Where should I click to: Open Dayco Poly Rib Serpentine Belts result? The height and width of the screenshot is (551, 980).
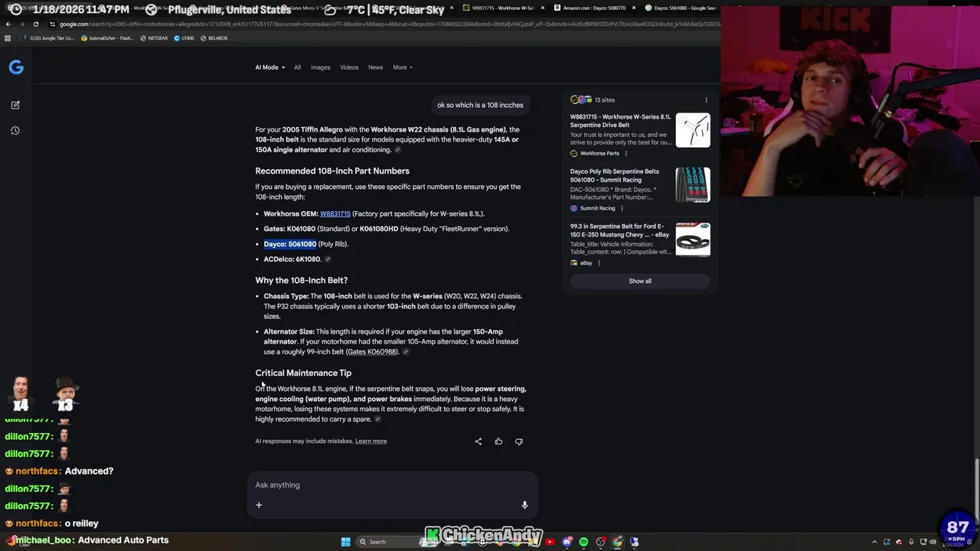point(615,175)
